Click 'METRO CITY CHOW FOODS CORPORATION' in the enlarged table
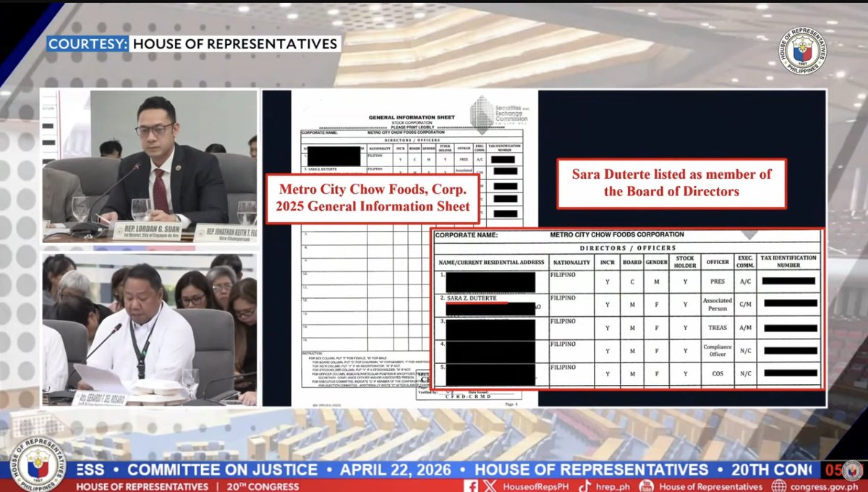 pyautogui.click(x=617, y=234)
